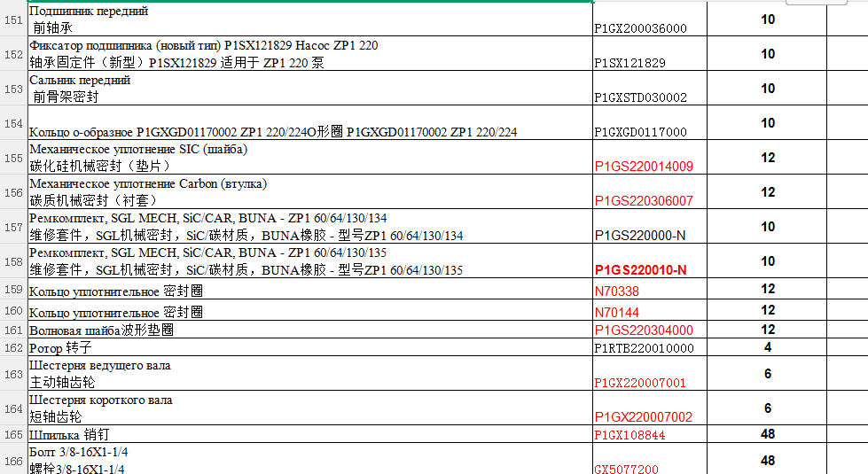The image size is (868, 474).
Task: Select the 'Механическое уплотнение Carbon (втулка)' cell
Action: 310,192
